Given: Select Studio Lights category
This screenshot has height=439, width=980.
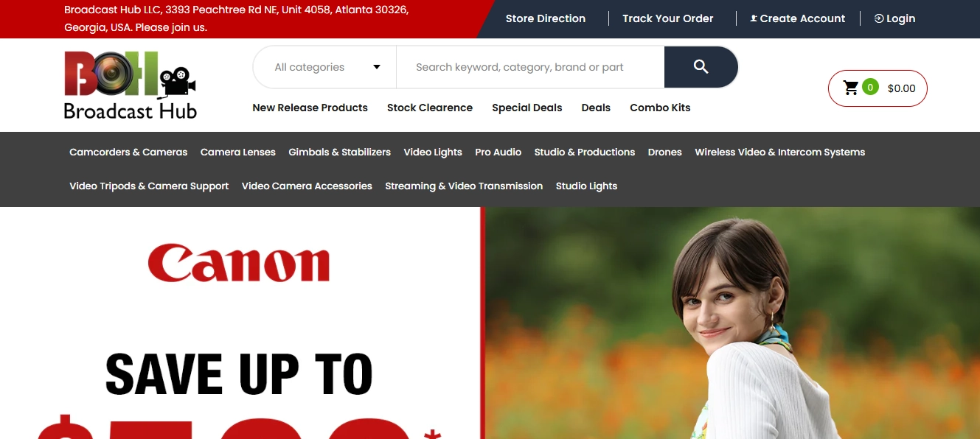Looking at the screenshot, I should tap(586, 186).
